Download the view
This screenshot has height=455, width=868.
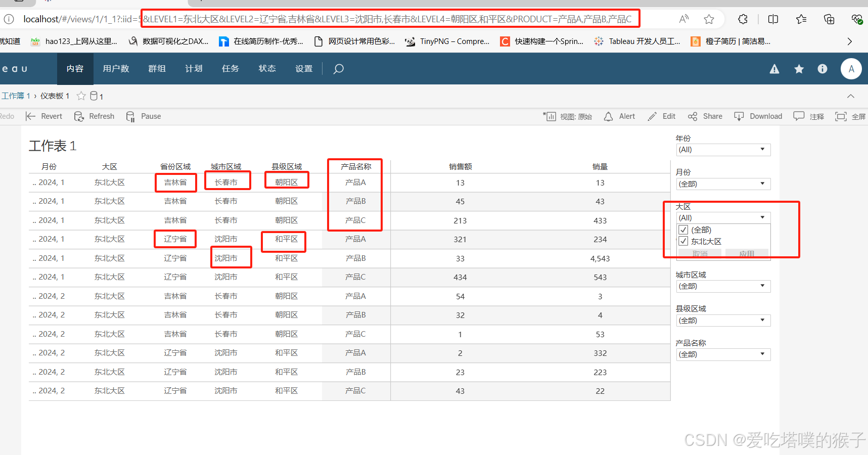coord(758,116)
